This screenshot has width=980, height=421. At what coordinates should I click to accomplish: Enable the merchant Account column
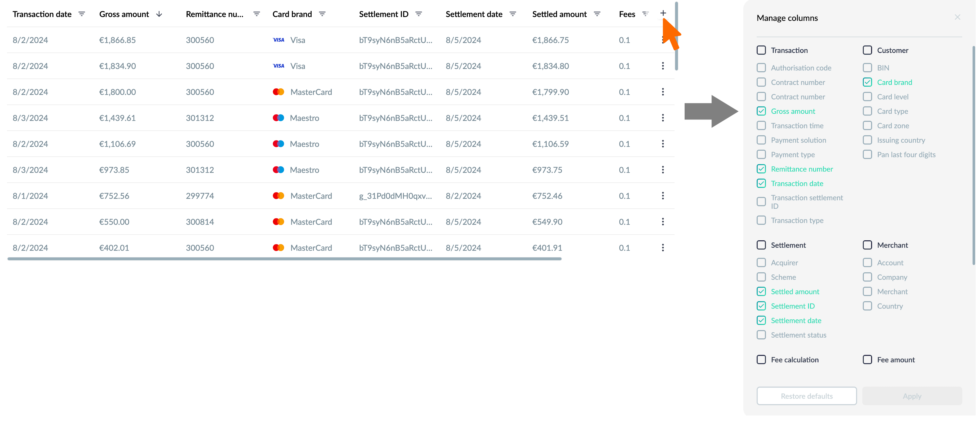pyautogui.click(x=867, y=262)
